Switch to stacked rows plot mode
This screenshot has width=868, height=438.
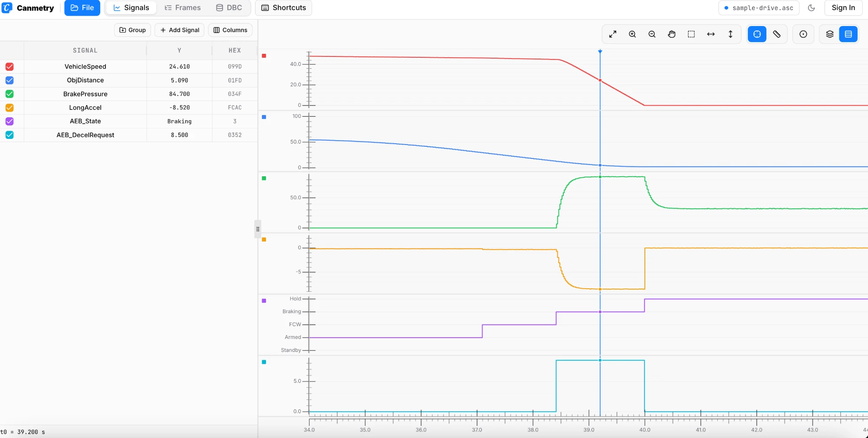(x=848, y=34)
